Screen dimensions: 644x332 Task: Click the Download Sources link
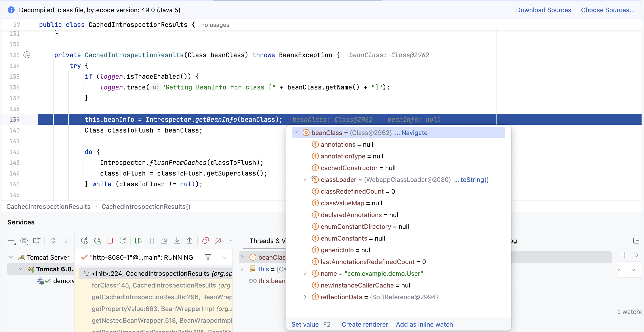coord(543,10)
